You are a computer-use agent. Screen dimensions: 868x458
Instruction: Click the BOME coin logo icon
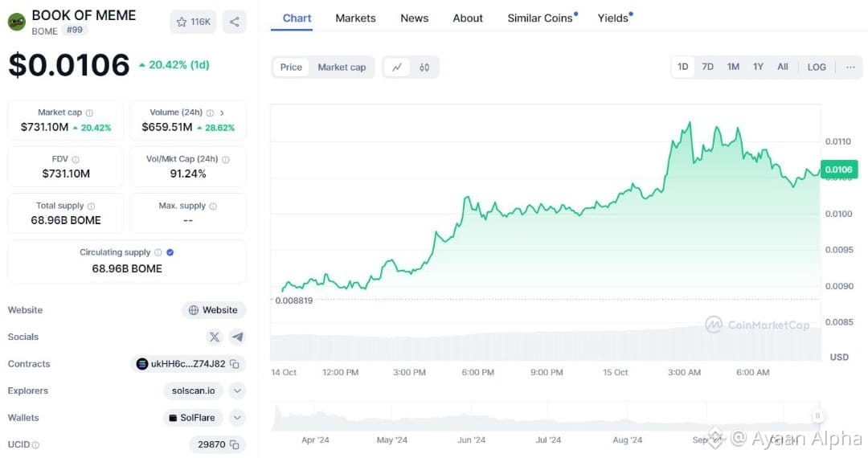tap(17, 22)
